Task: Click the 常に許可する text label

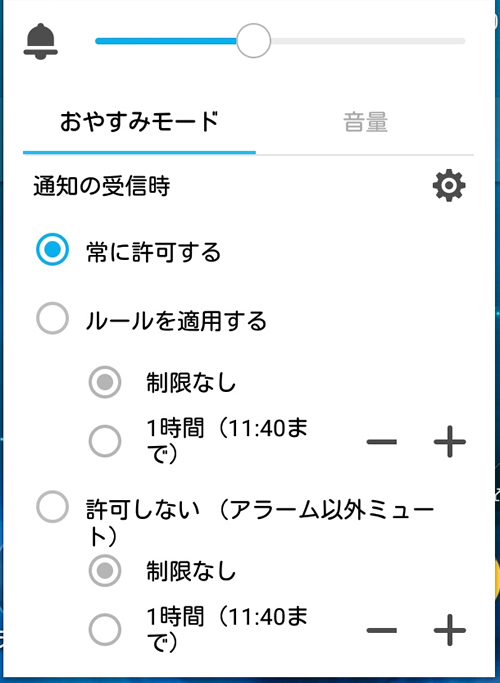Action: (x=154, y=252)
